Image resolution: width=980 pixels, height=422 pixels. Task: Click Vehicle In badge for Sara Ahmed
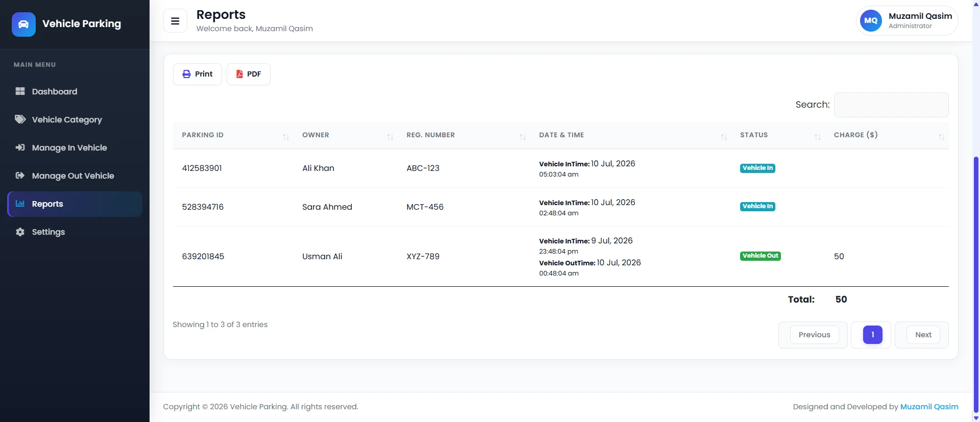point(757,206)
